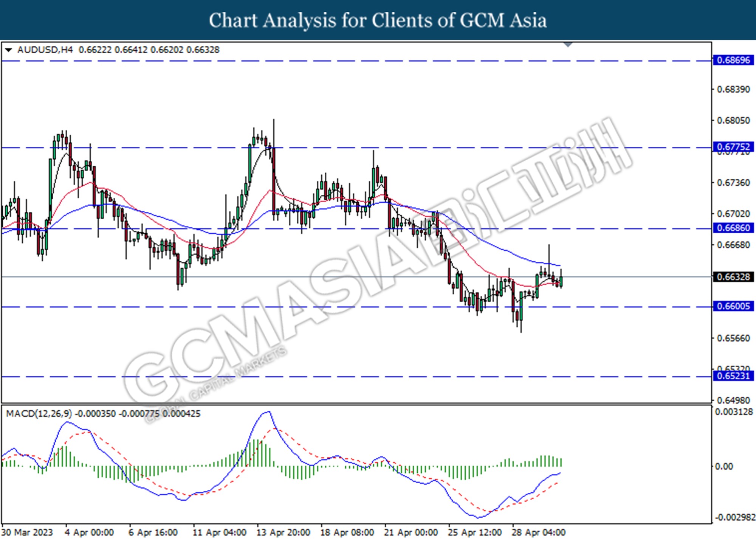This screenshot has width=756, height=540.
Task: Click the 0.68390 price scale value
Action: point(733,90)
